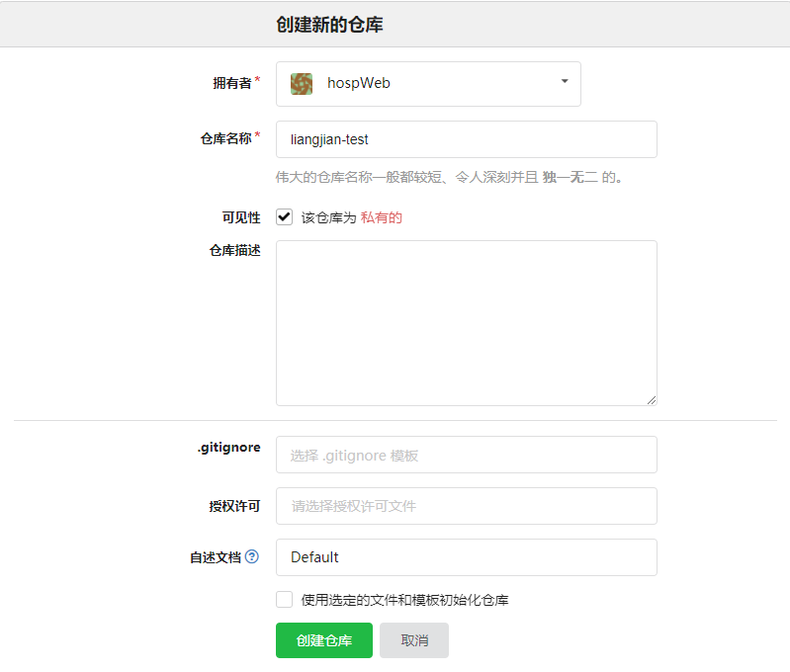Open the 授权许可 license file dropdown
This screenshot has width=790, height=672.
coord(466,506)
